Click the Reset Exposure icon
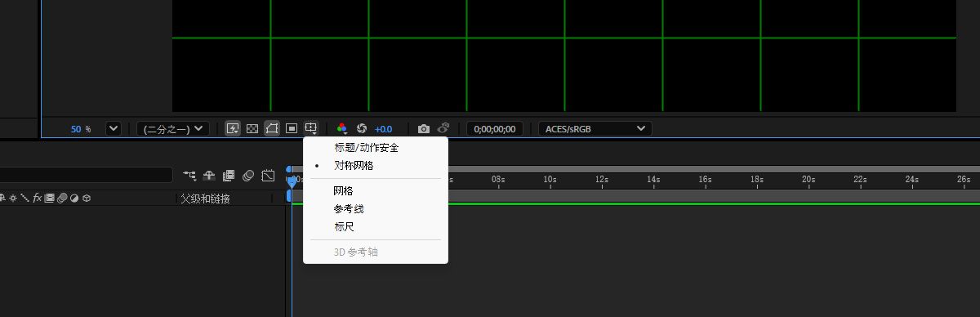The height and width of the screenshot is (317, 980). point(362,128)
